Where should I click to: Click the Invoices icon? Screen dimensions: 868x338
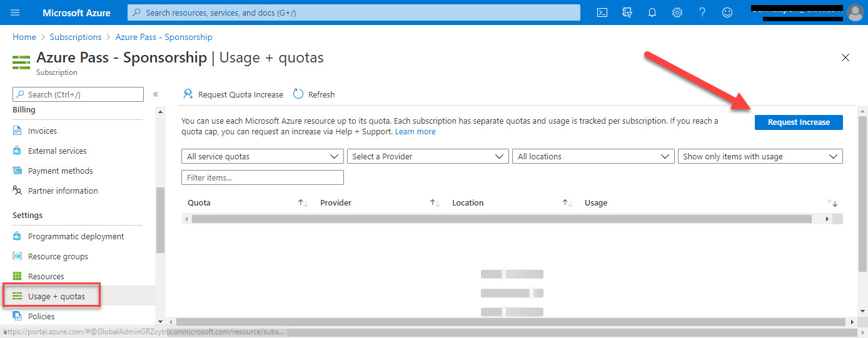coord(18,131)
